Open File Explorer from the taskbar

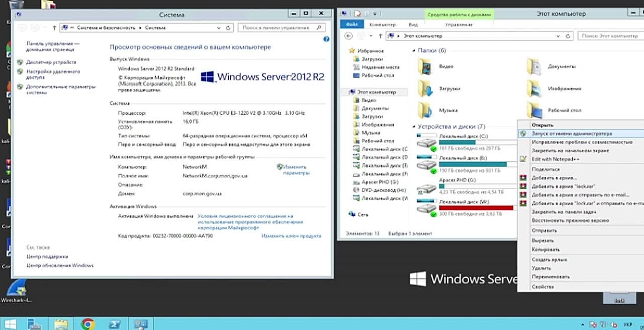[61, 324]
